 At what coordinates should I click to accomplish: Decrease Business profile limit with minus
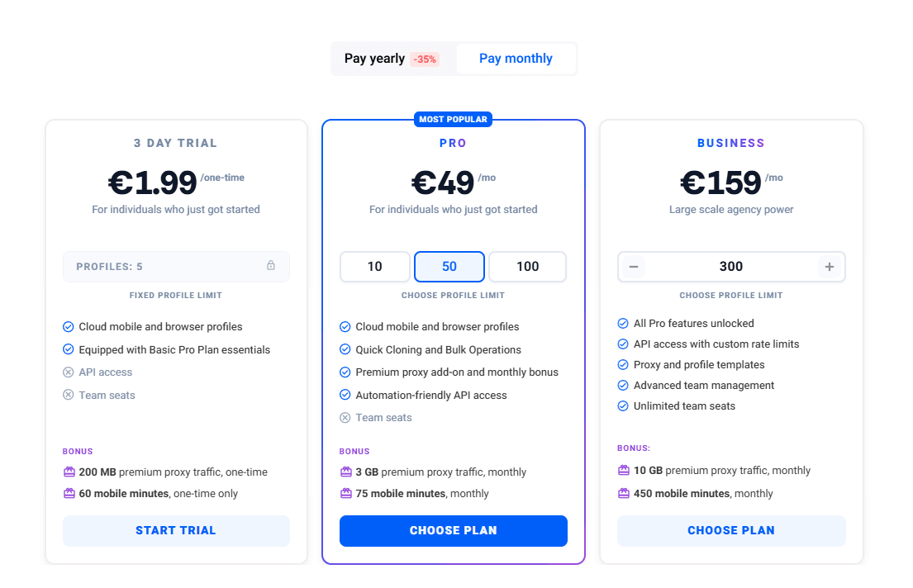click(634, 267)
